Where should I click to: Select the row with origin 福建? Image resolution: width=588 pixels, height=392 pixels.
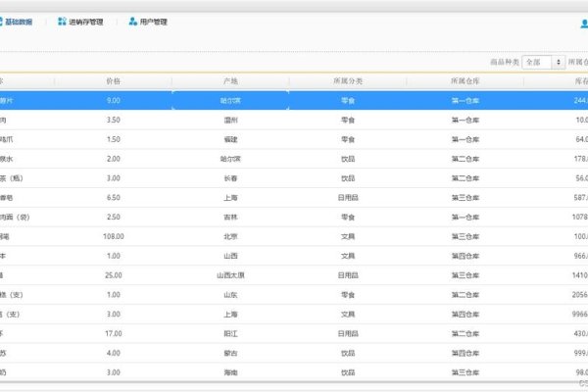point(230,139)
